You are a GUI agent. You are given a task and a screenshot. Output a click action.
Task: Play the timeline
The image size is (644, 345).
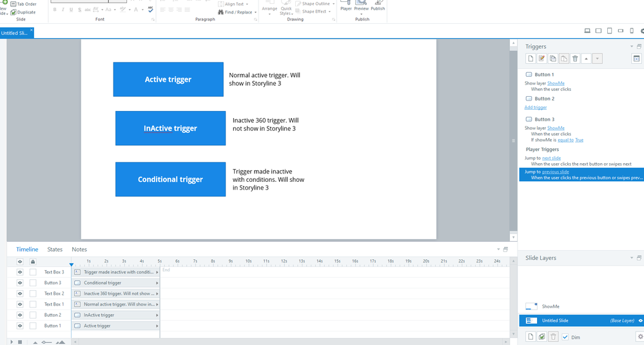click(12, 342)
